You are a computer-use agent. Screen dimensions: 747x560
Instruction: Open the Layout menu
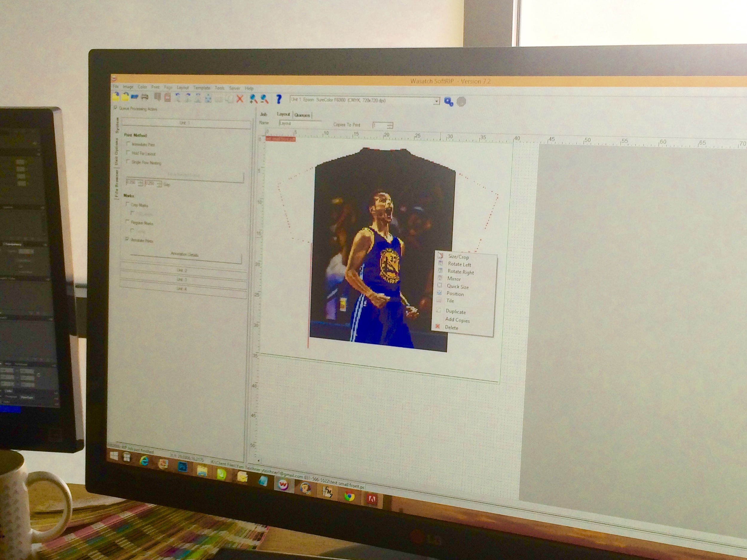(183, 88)
